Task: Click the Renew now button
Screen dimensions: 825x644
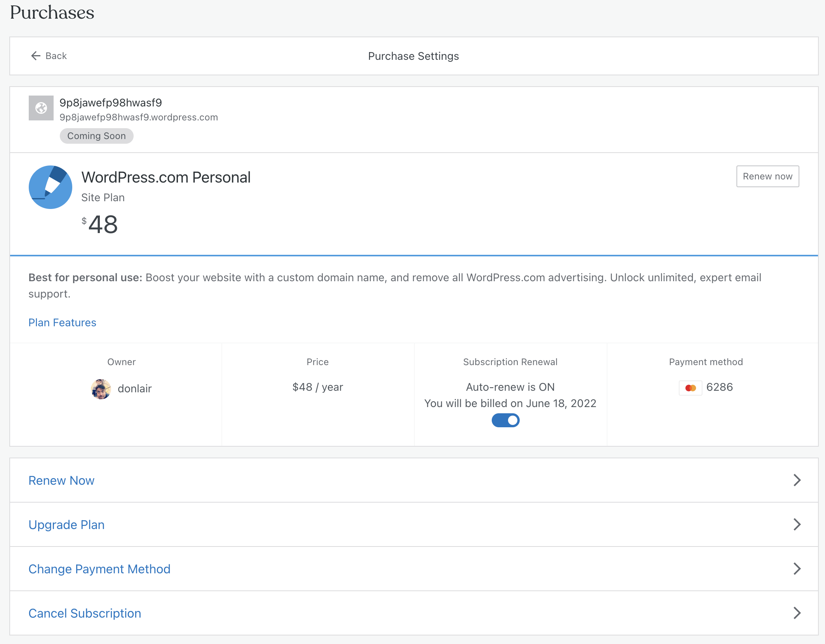Action: coord(768,176)
